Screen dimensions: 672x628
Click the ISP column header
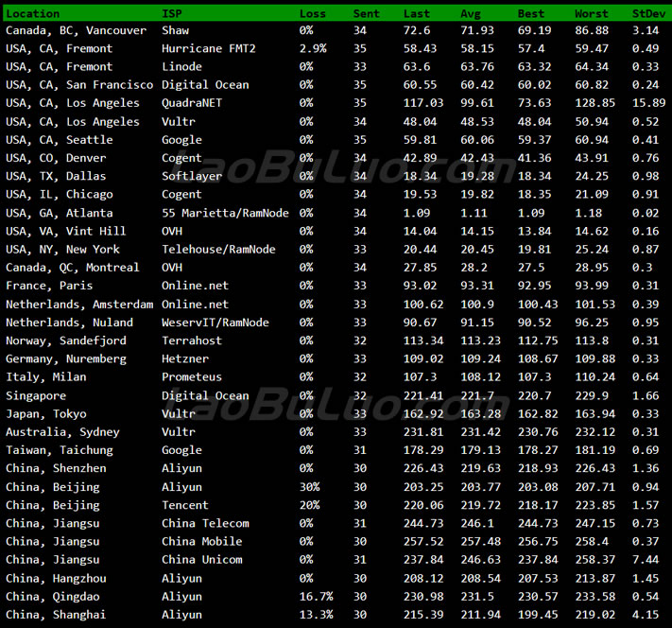point(172,14)
